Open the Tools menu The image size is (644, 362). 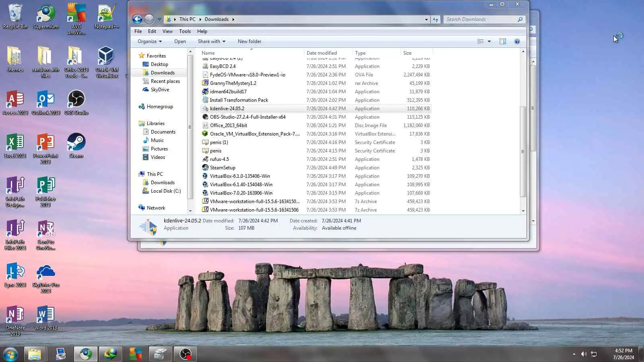click(185, 31)
